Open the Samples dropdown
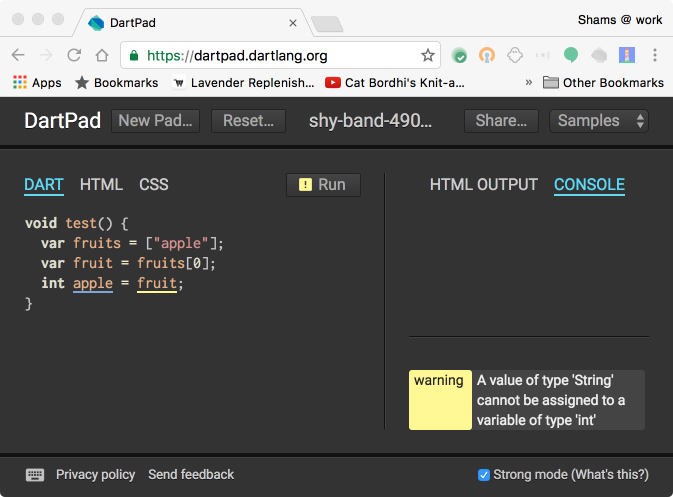This screenshot has width=673, height=497. pyautogui.click(x=599, y=121)
